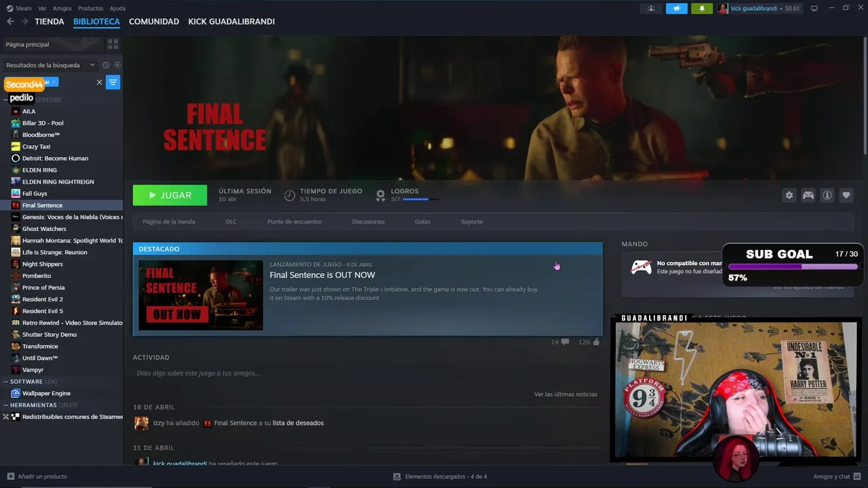Switch to Big Picture mode monitor icon
Viewport: 868px width, 488px height.
[x=814, y=8]
